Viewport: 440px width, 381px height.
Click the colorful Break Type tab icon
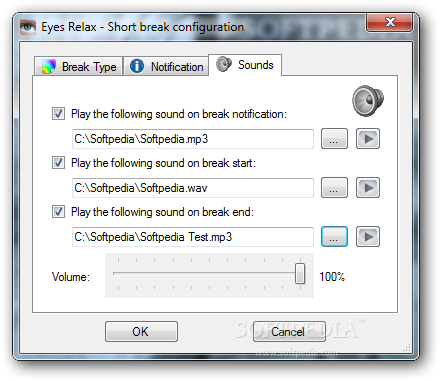(x=49, y=66)
